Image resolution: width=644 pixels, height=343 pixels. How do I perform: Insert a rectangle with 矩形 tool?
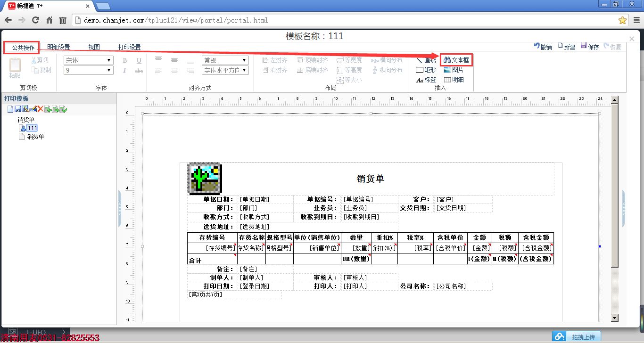[426, 70]
